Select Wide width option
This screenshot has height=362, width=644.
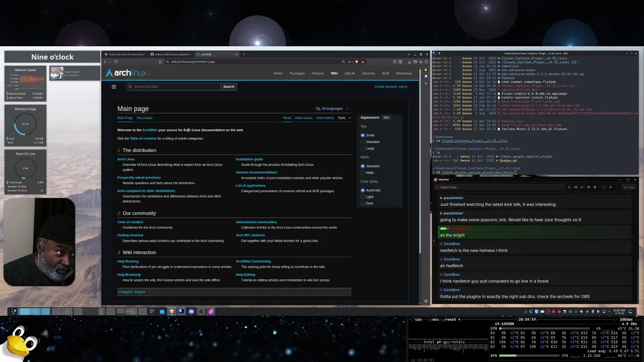[x=362, y=172]
